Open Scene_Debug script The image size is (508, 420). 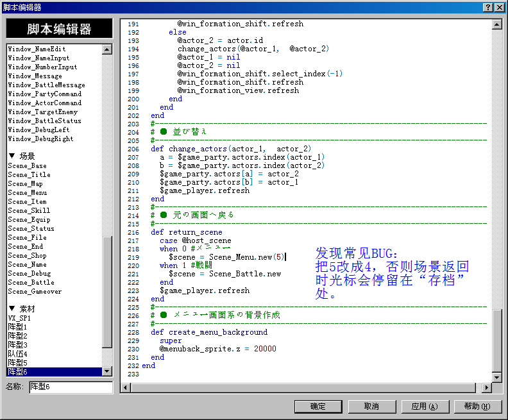pos(29,274)
